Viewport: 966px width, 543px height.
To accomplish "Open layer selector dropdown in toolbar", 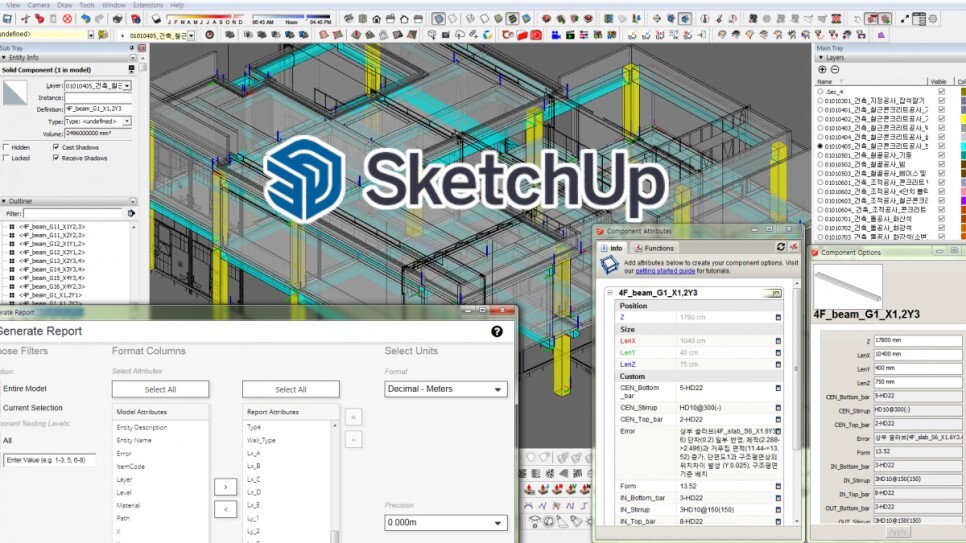I will click(x=191, y=36).
